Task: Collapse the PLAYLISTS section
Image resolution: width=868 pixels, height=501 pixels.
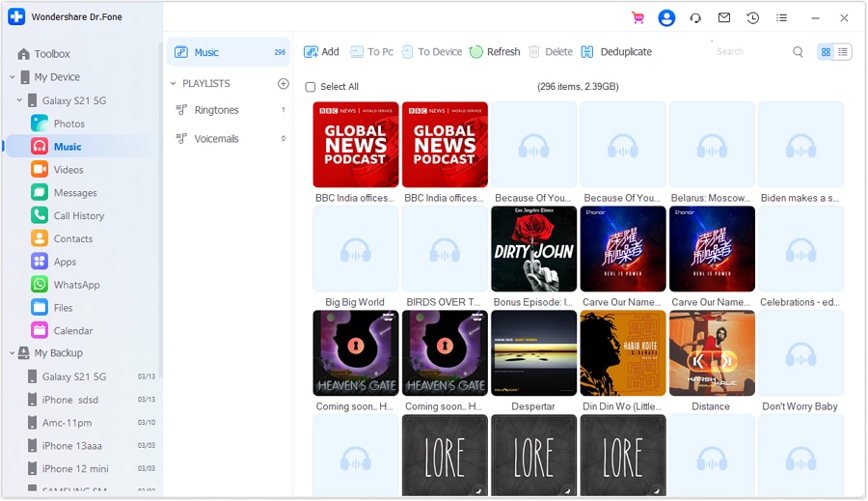Action: tap(174, 83)
